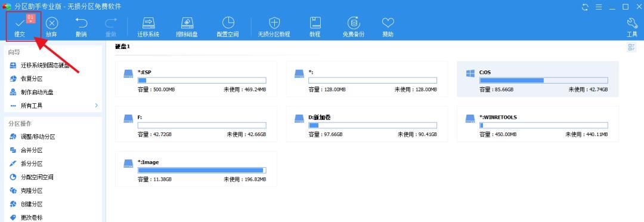Click the drive icon beside *:Image
644x222 pixels.
click(x=129, y=164)
